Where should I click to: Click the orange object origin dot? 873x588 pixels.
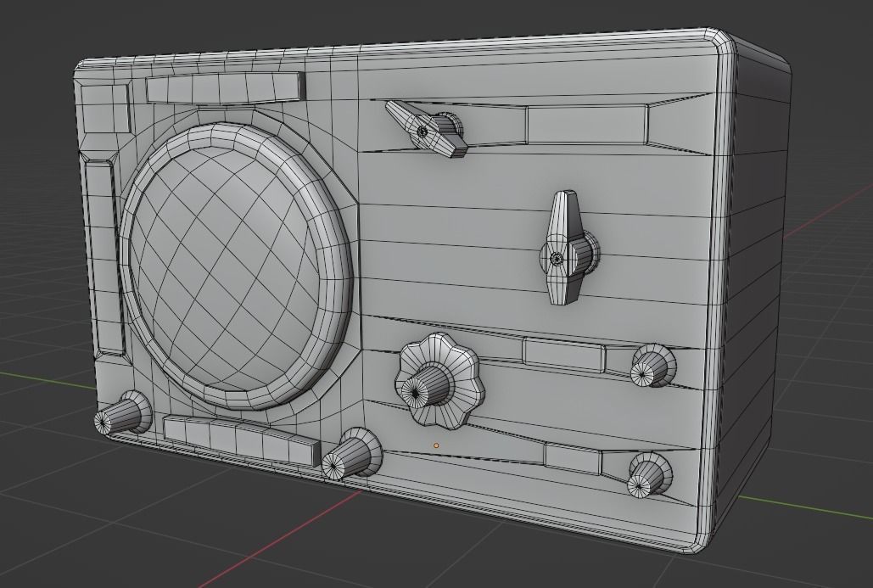coord(436,445)
